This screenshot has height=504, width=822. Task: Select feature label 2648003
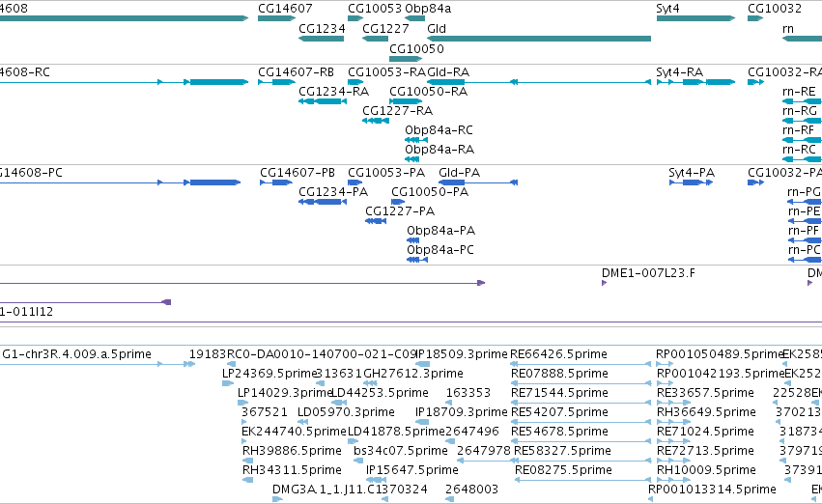coord(471,490)
